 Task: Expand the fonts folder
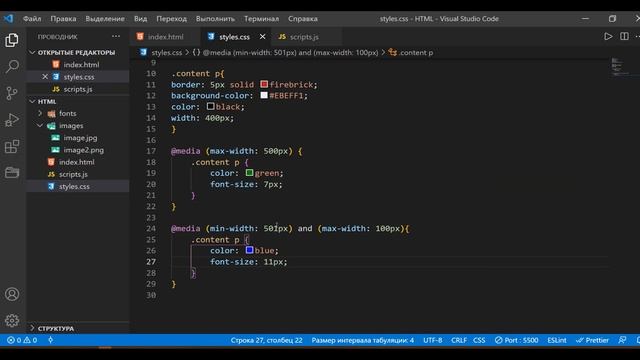pos(67,113)
